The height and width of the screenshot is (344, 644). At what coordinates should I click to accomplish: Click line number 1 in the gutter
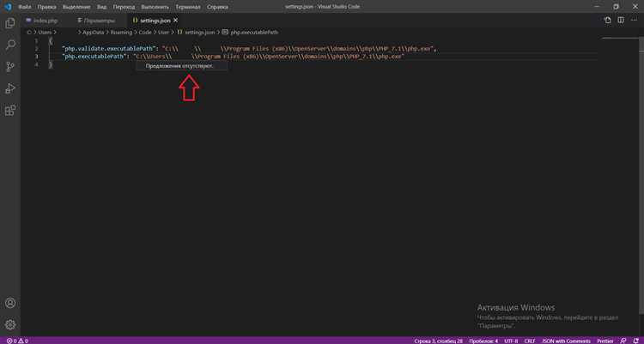pyautogui.click(x=37, y=40)
